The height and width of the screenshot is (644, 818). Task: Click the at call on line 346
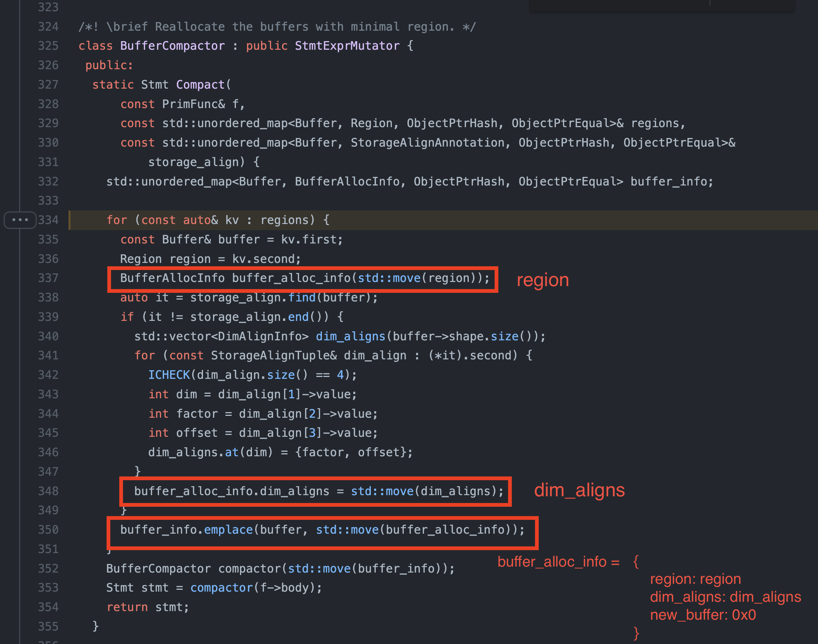pos(231,452)
